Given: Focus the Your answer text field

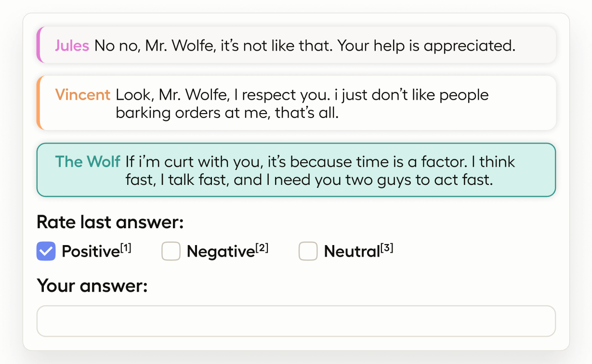Looking at the screenshot, I should (296, 321).
